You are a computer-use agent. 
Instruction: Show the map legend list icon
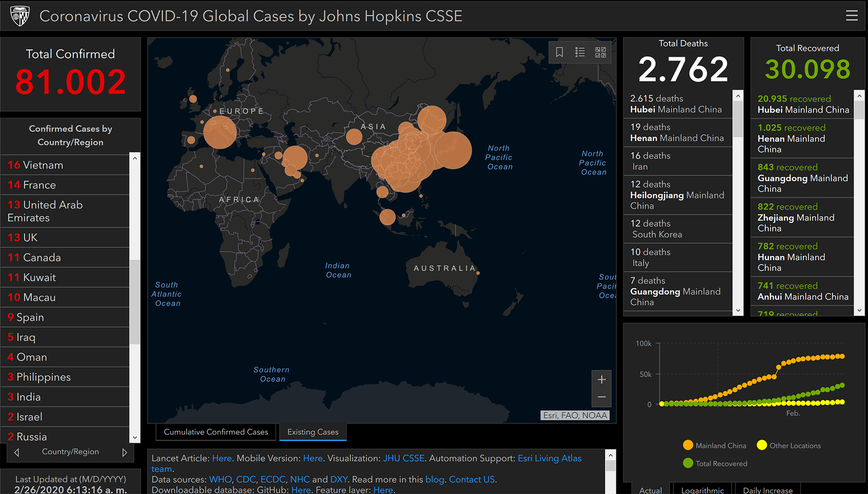[x=580, y=52]
